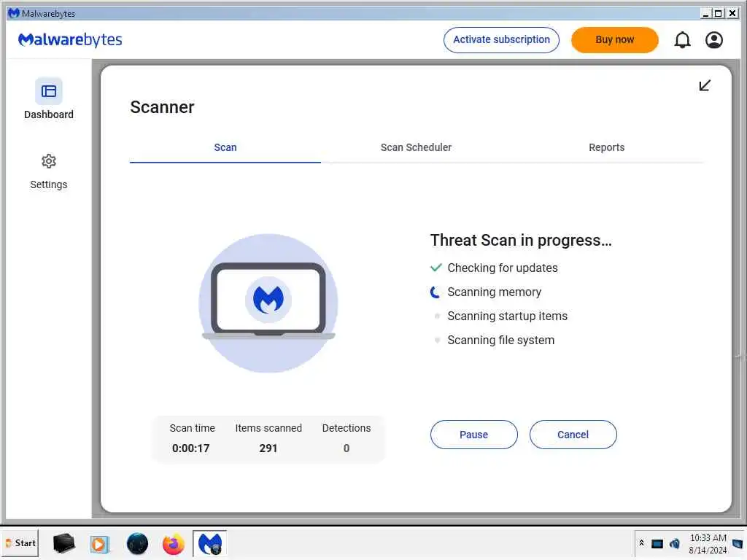Click the Threat Scan in progress heading

521,241
